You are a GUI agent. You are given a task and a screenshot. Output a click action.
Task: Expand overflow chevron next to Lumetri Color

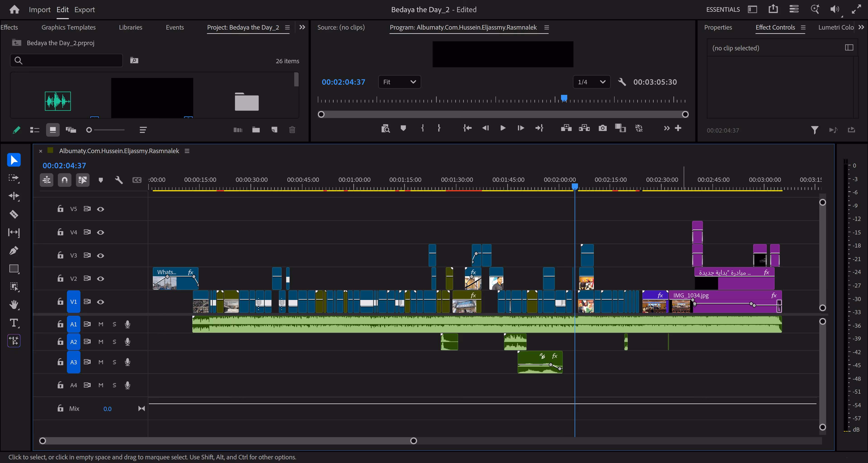pyautogui.click(x=861, y=27)
